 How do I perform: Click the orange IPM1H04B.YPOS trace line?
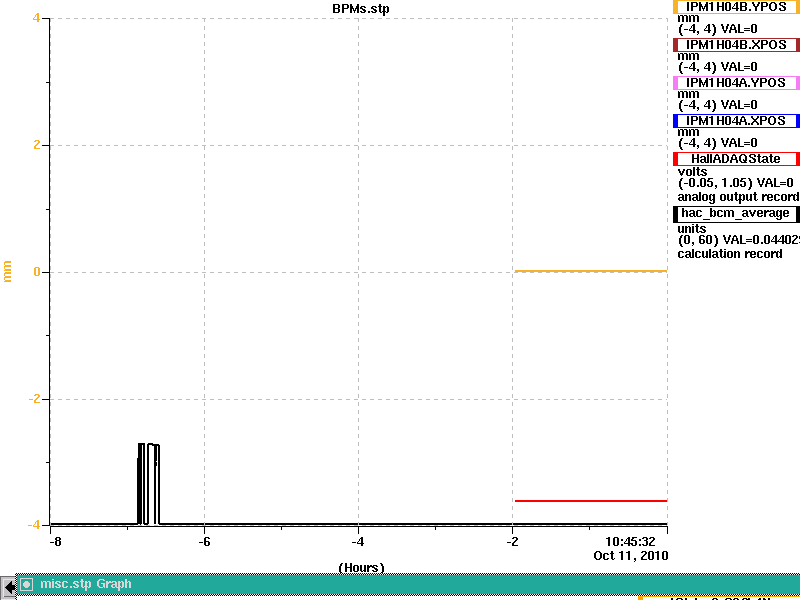pos(591,271)
